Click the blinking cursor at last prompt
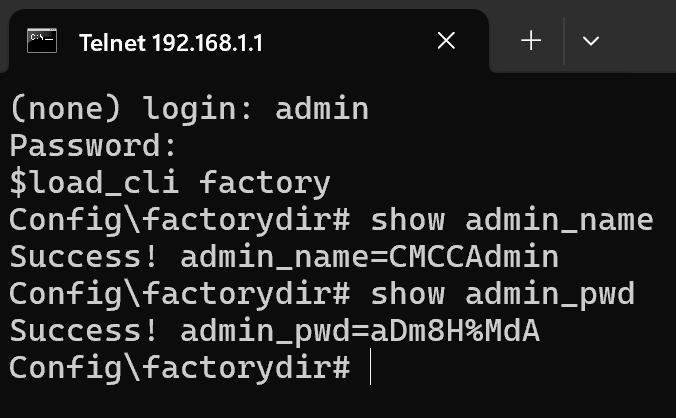 pos(370,366)
